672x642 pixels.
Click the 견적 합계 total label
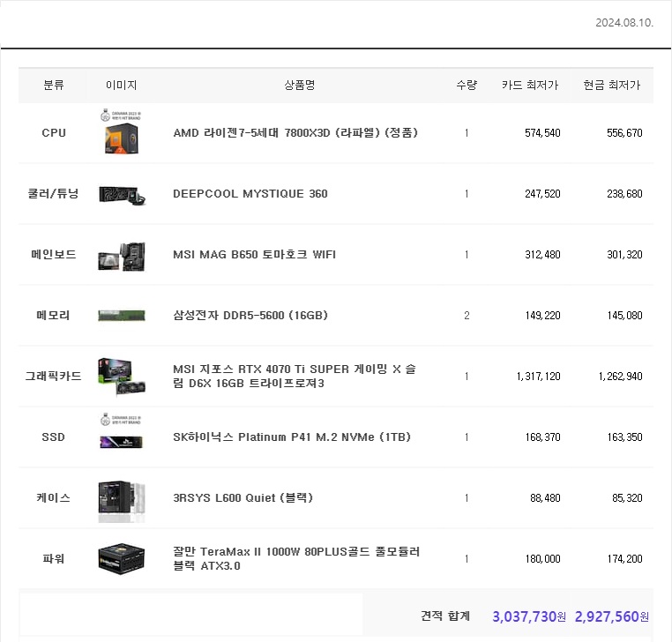pos(445,616)
